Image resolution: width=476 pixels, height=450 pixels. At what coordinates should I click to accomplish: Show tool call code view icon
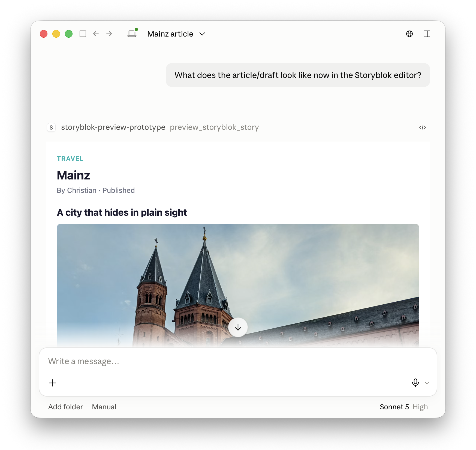point(423,127)
